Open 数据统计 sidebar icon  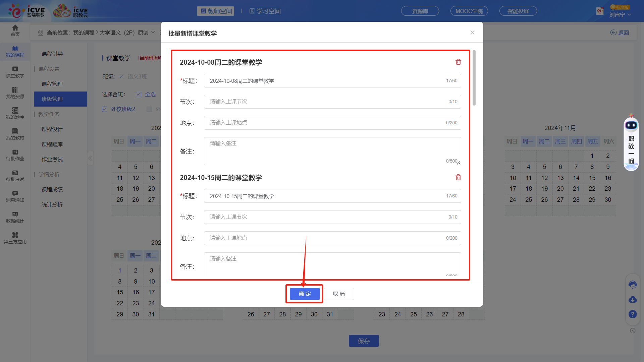pos(15,217)
